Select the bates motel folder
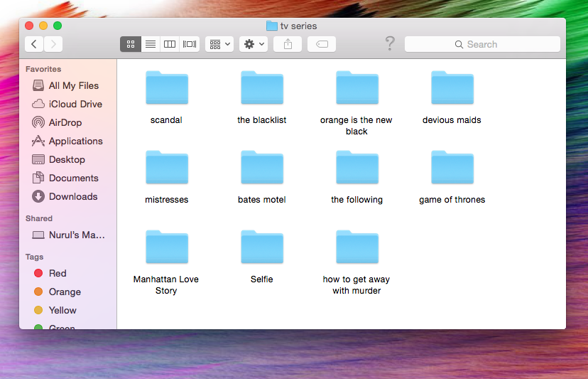 [x=262, y=167]
